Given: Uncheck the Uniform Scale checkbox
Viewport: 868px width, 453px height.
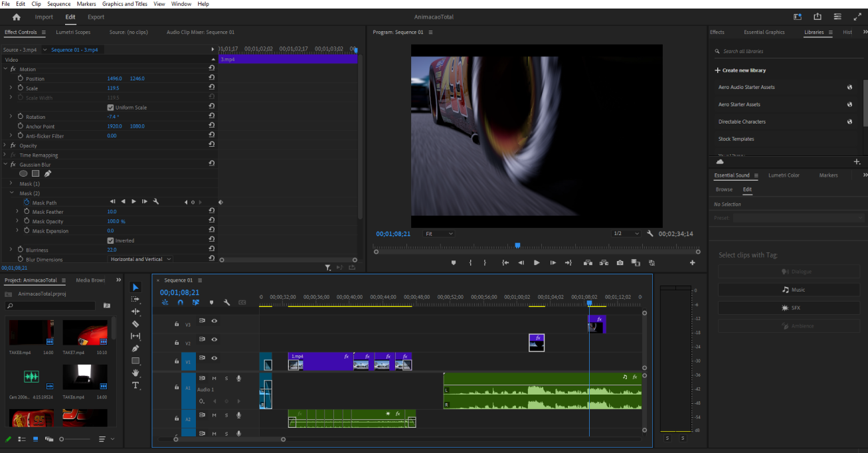Looking at the screenshot, I should 110,108.
